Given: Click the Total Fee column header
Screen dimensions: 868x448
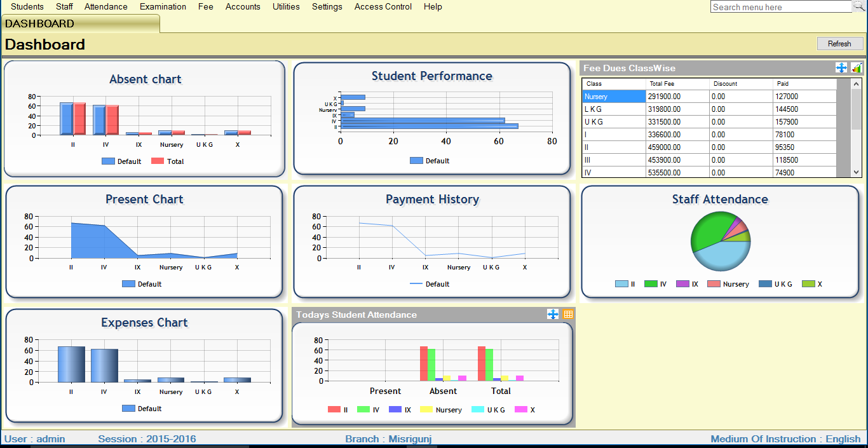Looking at the screenshot, I should (x=676, y=84).
